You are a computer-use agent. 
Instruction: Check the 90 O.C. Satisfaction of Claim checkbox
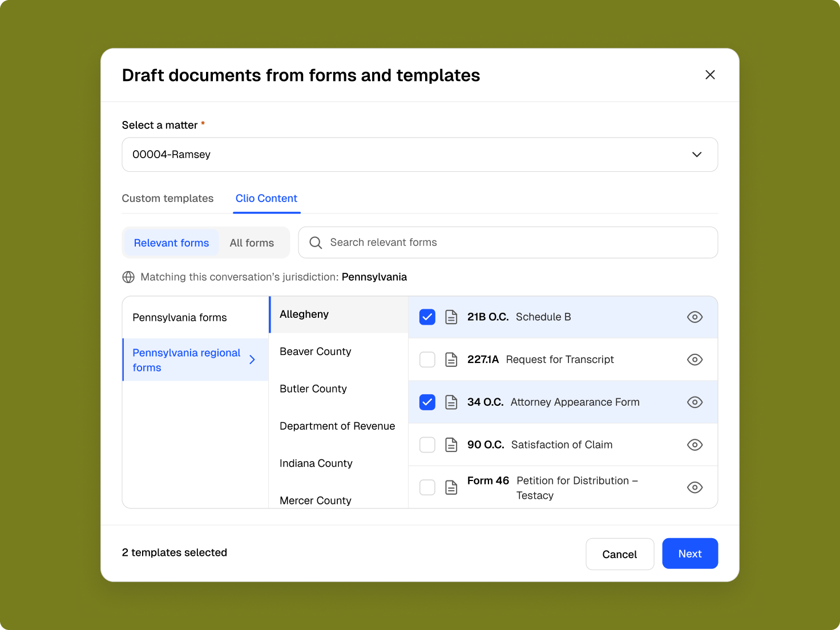[427, 445]
